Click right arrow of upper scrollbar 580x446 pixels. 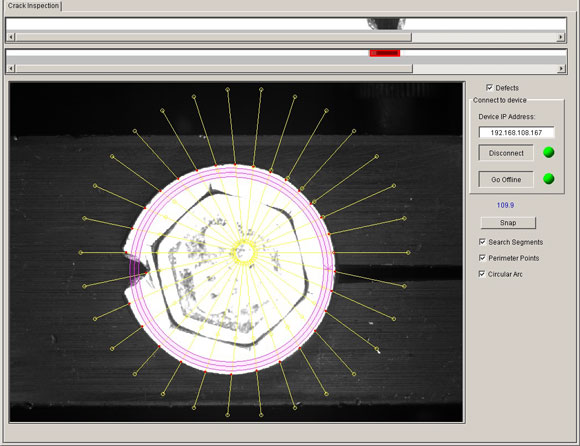coord(561,37)
